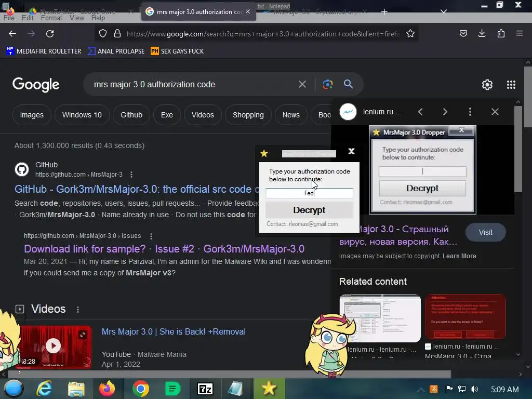Open the Firefox hamburger menu
This screenshot has height=399, width=532.
coord(519,33)
